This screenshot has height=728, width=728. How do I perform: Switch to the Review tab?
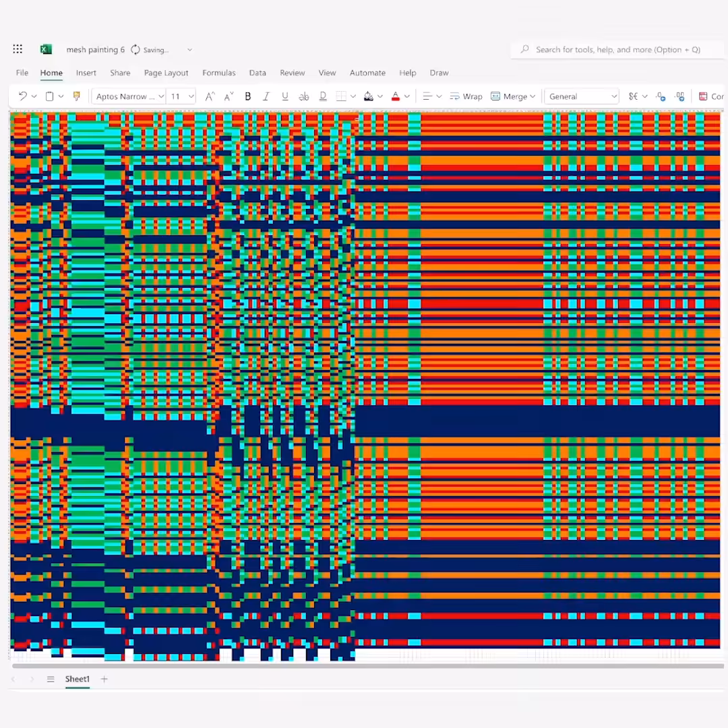pos(292,73)
